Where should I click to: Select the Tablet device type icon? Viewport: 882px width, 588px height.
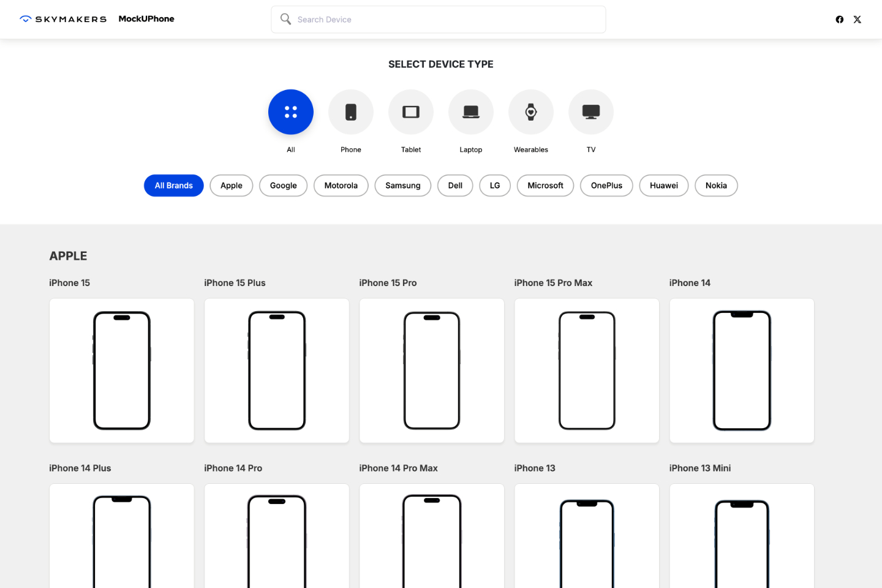(411, 112)
